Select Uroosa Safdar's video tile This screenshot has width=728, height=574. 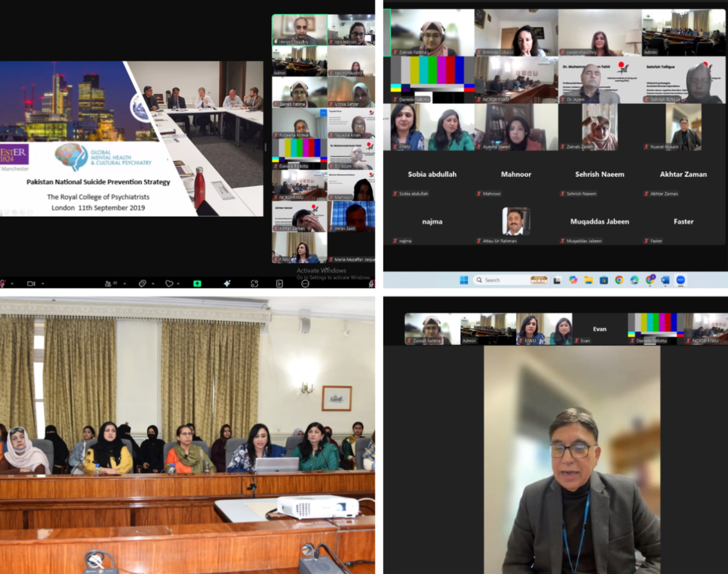352,92
